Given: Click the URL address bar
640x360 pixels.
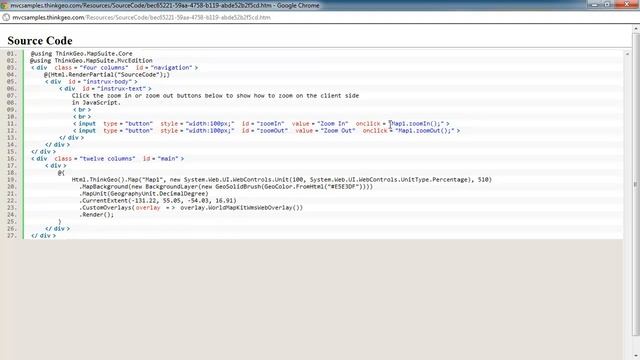Looking at the screenshot, I should pos(141,18).
